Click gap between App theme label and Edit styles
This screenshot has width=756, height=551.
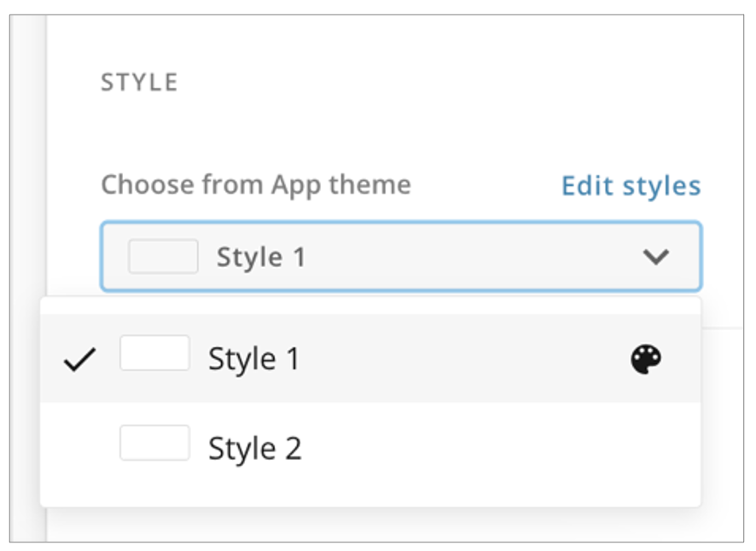[485, 186]
